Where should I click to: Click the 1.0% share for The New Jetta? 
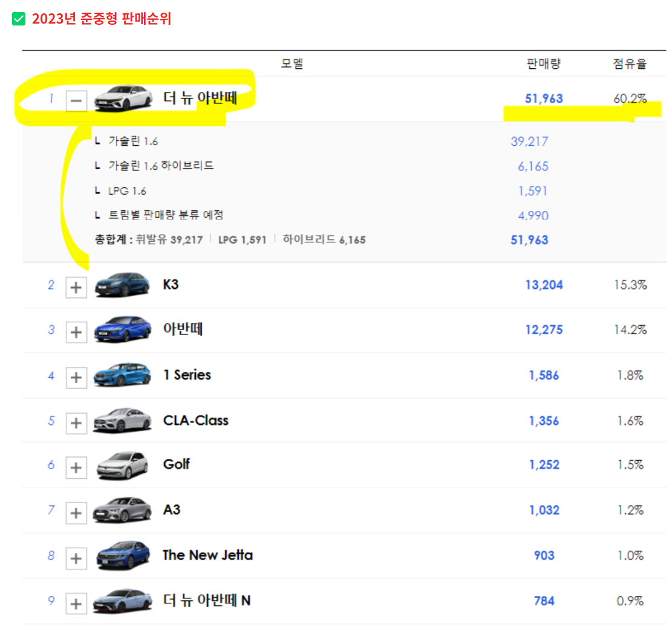pyautogui.click(x=630, y=556)
